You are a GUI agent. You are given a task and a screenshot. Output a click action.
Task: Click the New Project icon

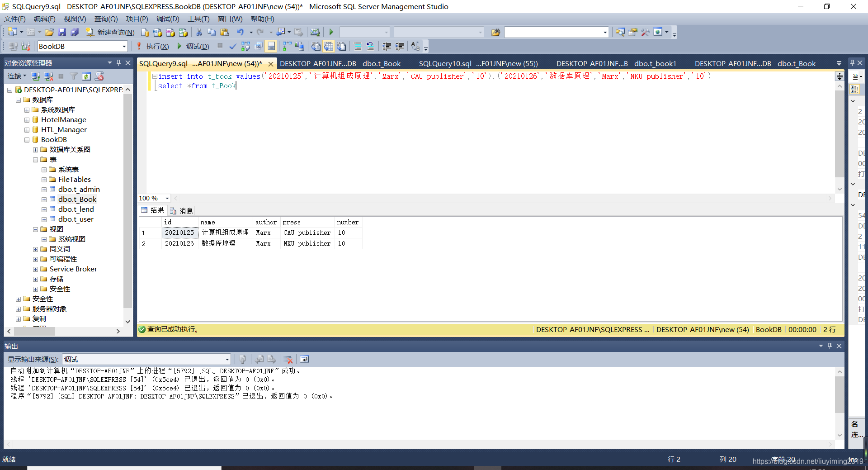(13, 32)
